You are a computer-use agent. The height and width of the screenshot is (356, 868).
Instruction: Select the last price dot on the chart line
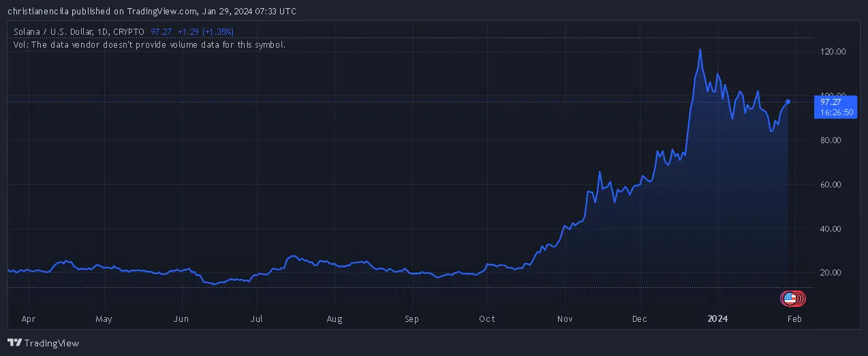point(788,102)
